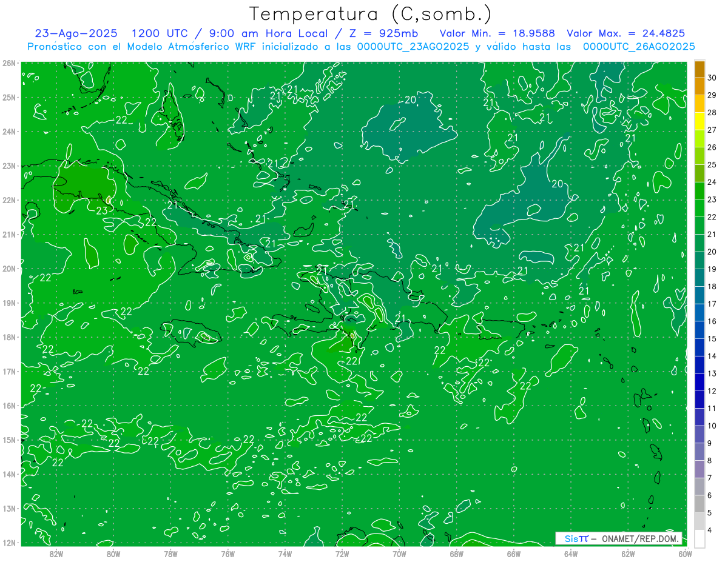Click the latitude label '12N'
The width and height of the screenshot is (728, 562).
9,543
